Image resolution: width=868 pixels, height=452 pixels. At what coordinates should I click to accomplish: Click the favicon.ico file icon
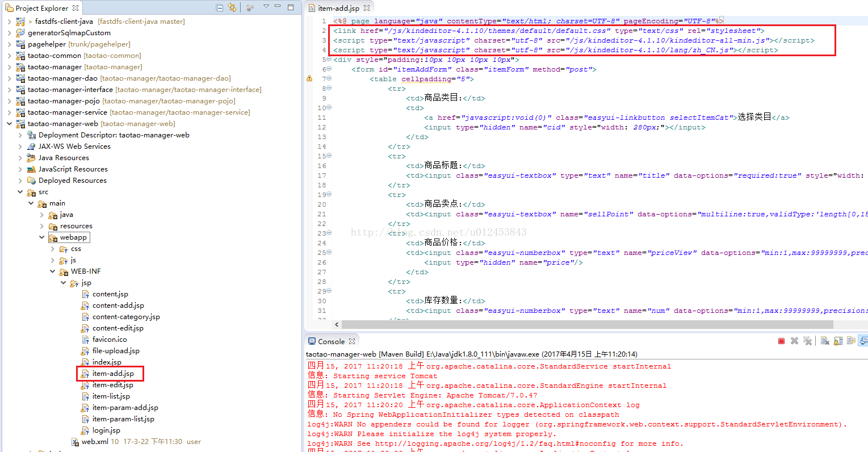pyautogui.click(x=85, y=340)
